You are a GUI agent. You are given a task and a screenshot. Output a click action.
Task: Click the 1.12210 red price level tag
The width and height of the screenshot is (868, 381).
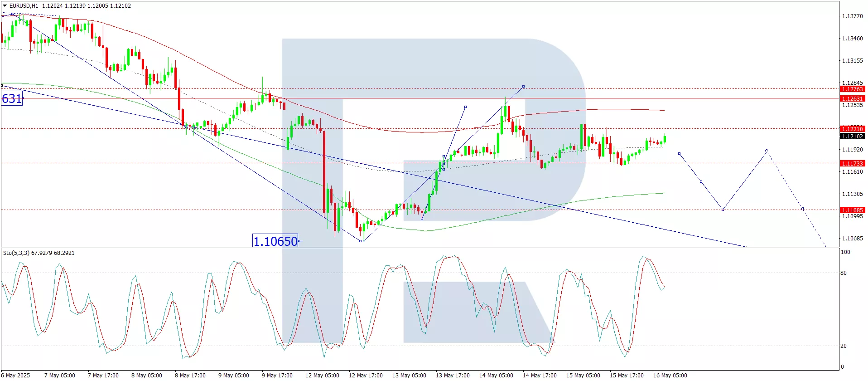click(x=852, y=129)
